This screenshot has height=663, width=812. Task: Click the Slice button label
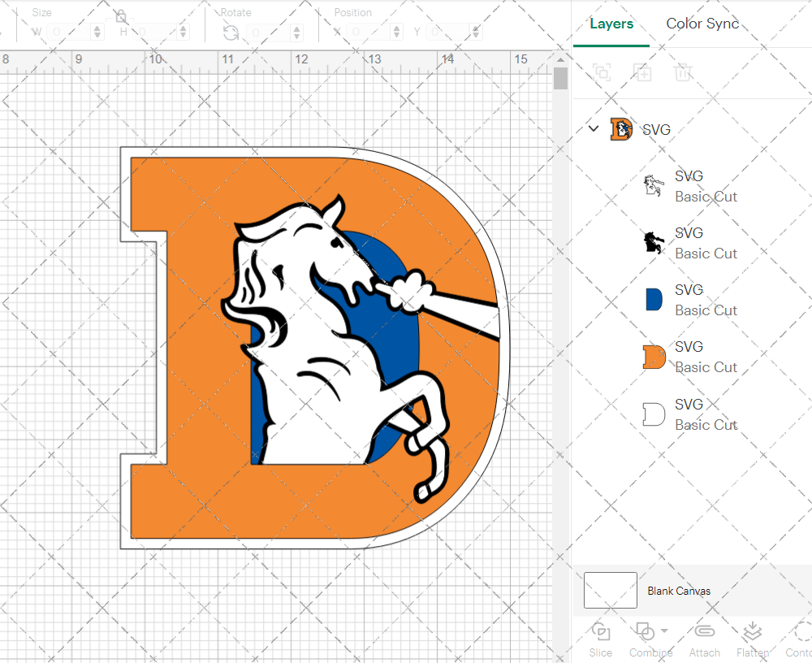601,652
